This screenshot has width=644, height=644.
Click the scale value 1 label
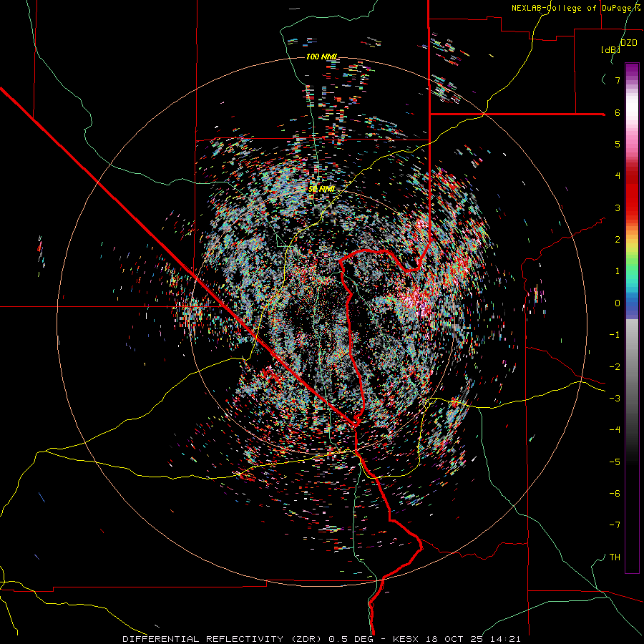tap(618, 271)
